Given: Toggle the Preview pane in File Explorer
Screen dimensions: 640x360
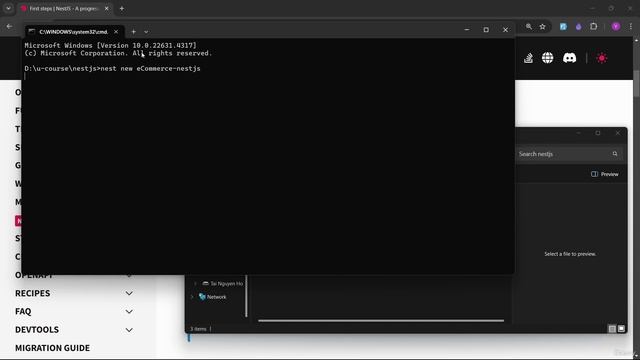Looking at the screenshot, I should pyautogui.click(x=605, y=174).
